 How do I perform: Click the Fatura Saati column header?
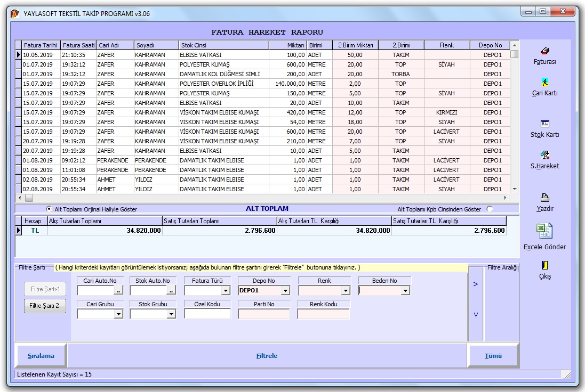[78, 45]
